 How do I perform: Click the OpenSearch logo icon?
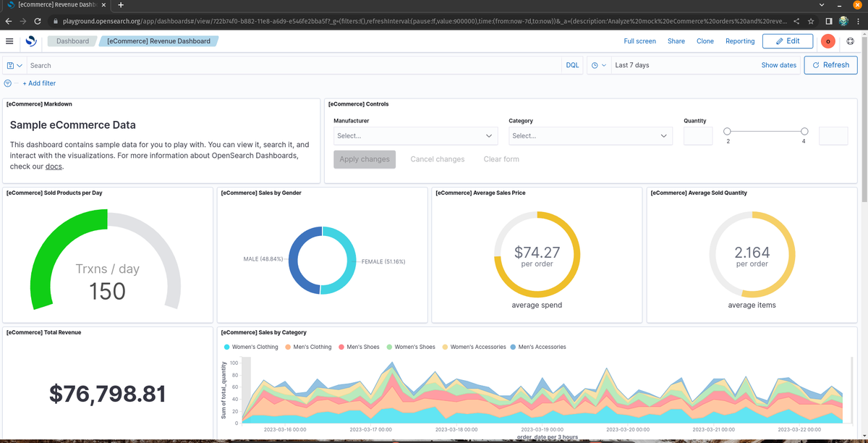31,41
